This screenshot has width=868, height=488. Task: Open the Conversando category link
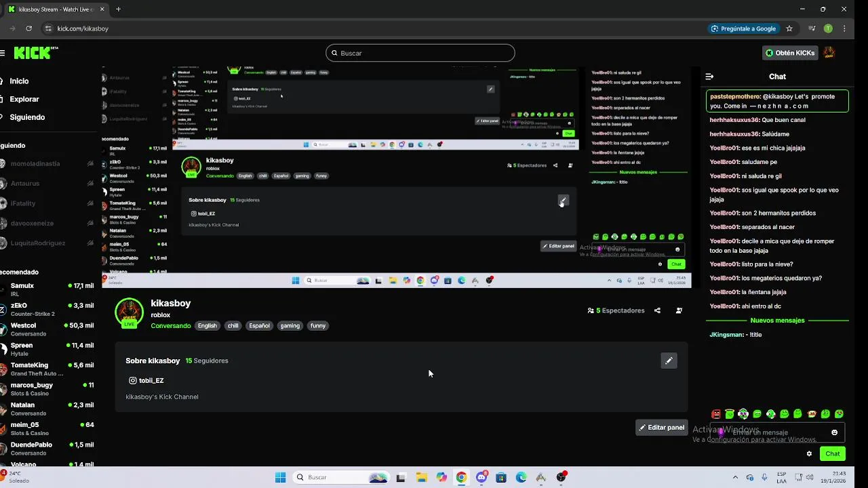[x=171, y=326]
